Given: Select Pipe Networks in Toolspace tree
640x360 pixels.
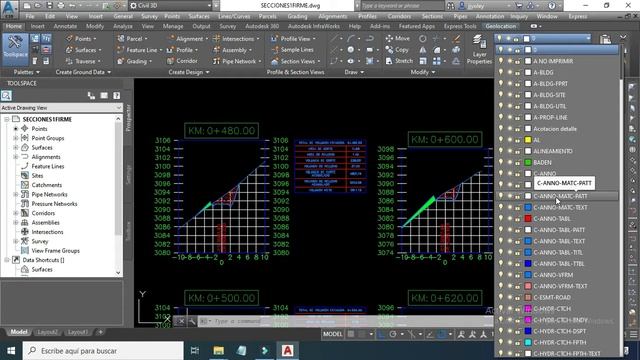Looking at the screenshot, I should coord(49,194).
